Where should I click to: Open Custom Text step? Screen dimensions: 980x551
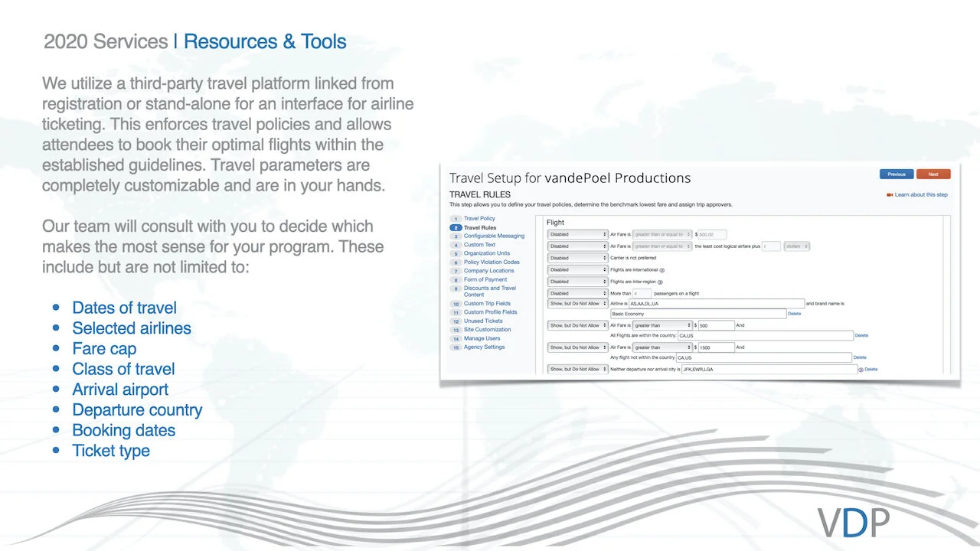pos(479,245)
